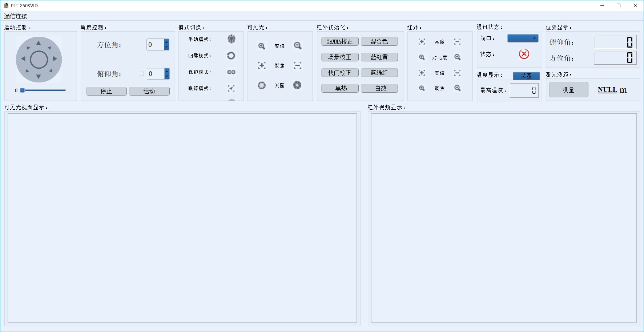The image size is (644, 332).
Task: Click the joystick upper-right diagonal arrow
Action: coord(50,48)
